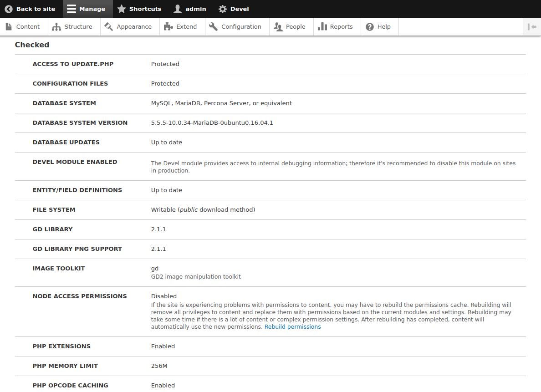This screenshot has width=541, height=392.
Task: Click the Configuration wrench icon
Action: [x=213, y=26]
